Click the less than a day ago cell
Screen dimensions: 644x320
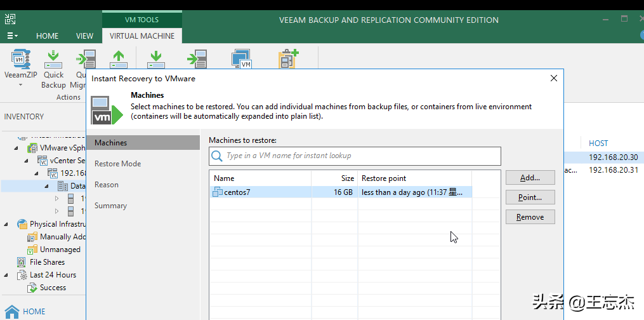pos(414,192)
